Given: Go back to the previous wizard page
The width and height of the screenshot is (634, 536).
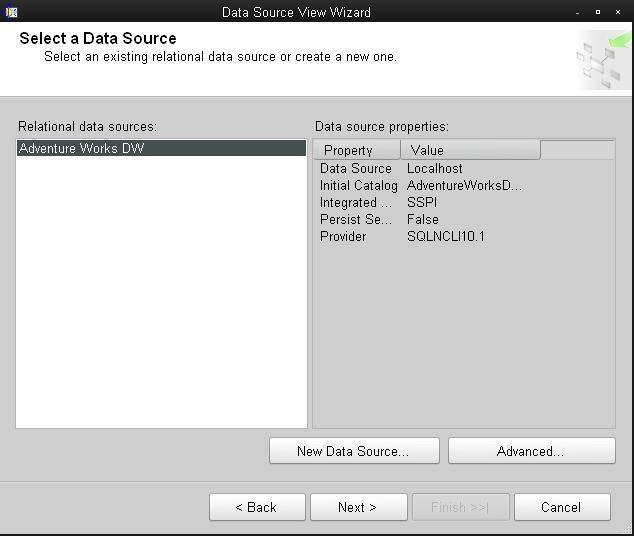Looking at the screenshot, I should 257,507.
